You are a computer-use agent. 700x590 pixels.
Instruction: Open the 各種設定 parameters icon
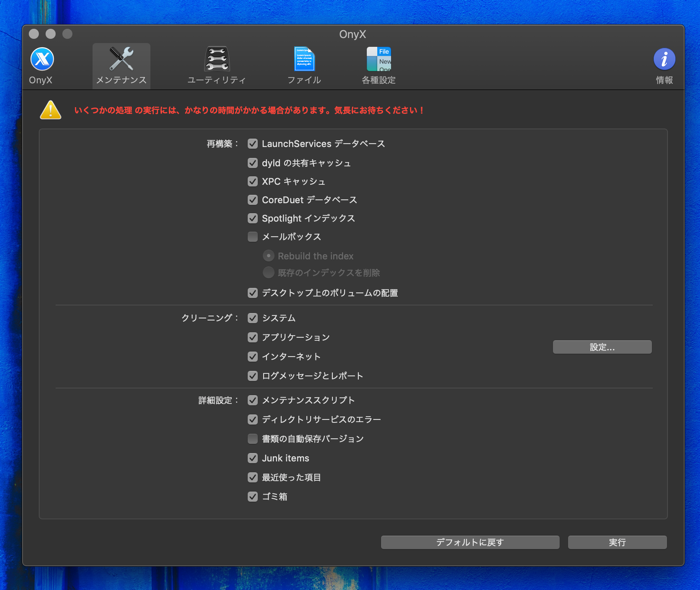coord(379,59)
